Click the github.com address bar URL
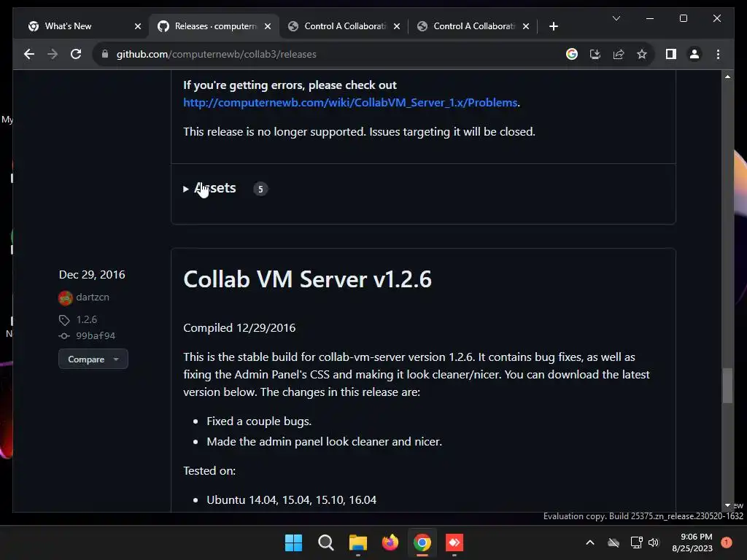The height and width of the screenshot is (560, 747). pos(216,54)
